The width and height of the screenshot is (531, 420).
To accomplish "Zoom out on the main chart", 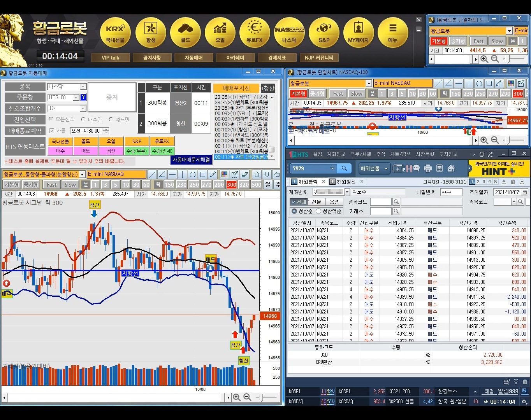I will click(247, 397).
